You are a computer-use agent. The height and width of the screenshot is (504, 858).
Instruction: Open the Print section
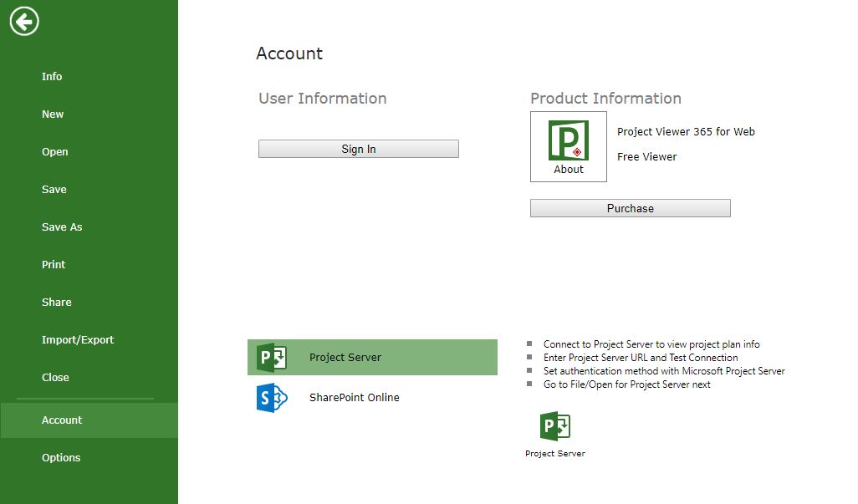pyautogui.click(x=54, y=264)
